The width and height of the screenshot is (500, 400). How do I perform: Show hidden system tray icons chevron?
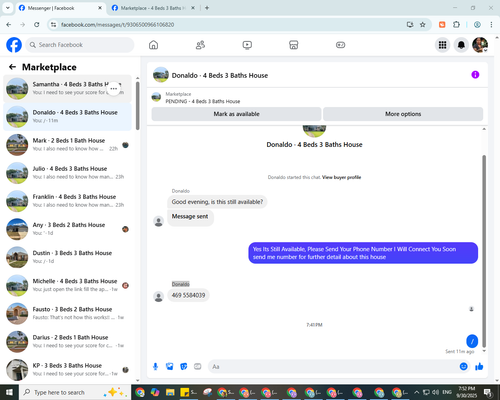coord(416,392)
